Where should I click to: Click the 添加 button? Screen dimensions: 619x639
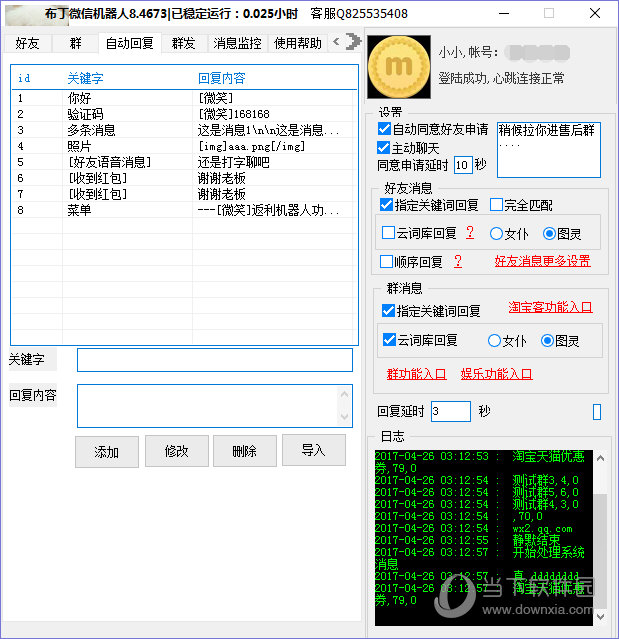coord(107,452)
